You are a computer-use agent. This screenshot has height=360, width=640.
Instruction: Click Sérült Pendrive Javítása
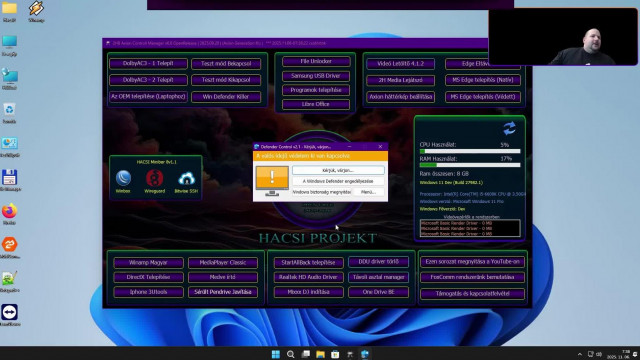(x=223, y=292)
